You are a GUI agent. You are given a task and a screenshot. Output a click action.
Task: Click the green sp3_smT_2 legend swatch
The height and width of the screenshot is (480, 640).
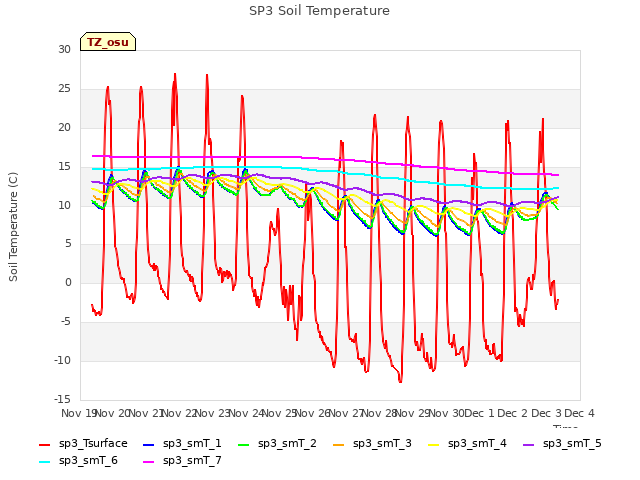(x=244, y=444)
